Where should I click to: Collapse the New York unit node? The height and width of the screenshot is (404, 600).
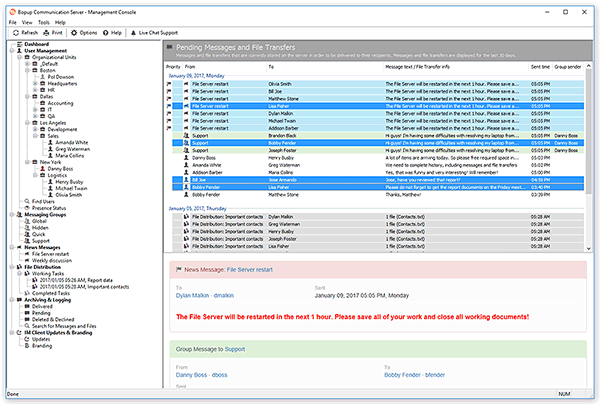click(x=27, y=162)
